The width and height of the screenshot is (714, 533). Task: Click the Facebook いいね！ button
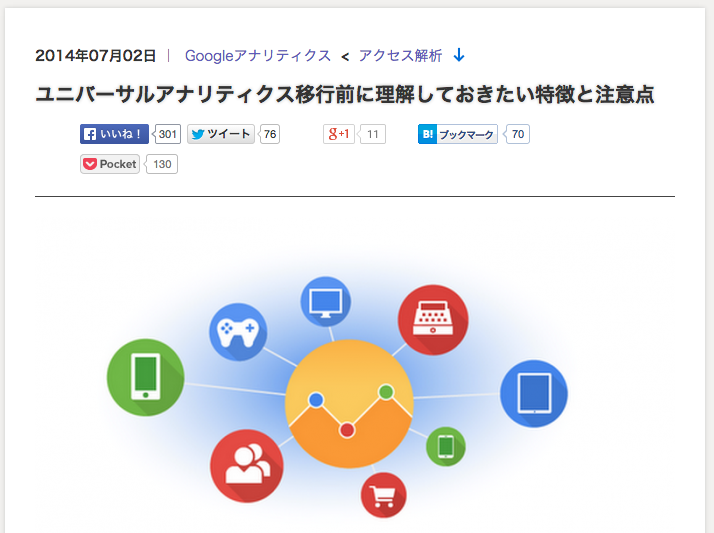pos(114,134)
